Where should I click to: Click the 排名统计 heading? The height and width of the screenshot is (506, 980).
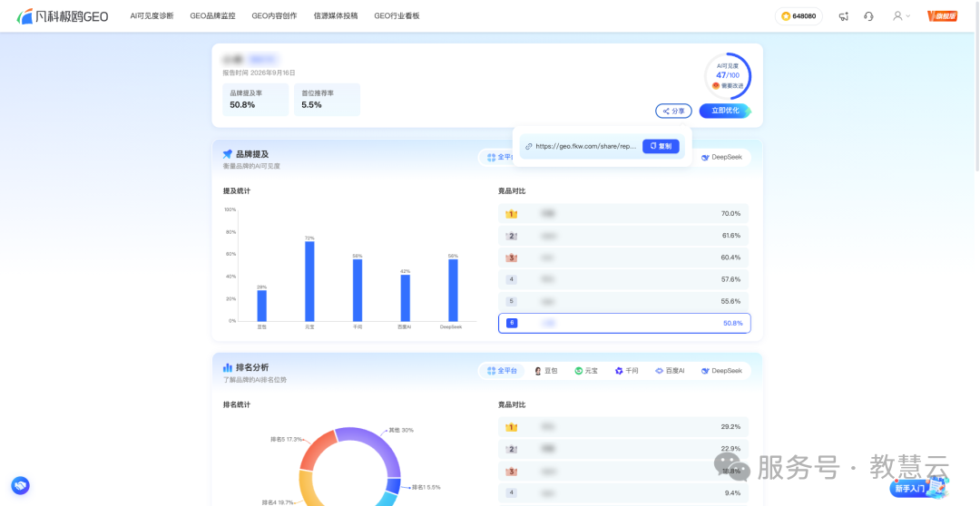pos(236,404)
